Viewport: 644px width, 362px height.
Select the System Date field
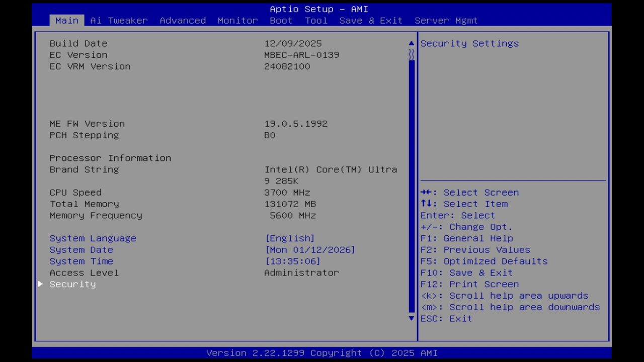click(x=81, y=249)
